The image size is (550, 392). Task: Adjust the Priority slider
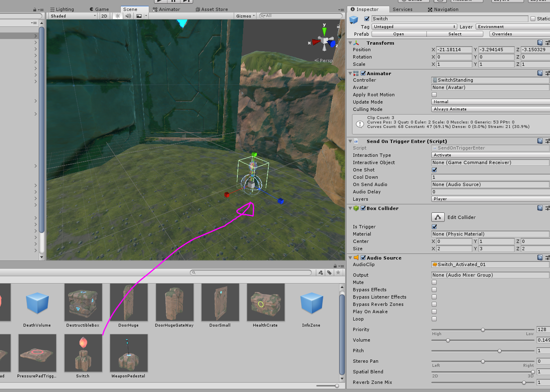point(483,330)
